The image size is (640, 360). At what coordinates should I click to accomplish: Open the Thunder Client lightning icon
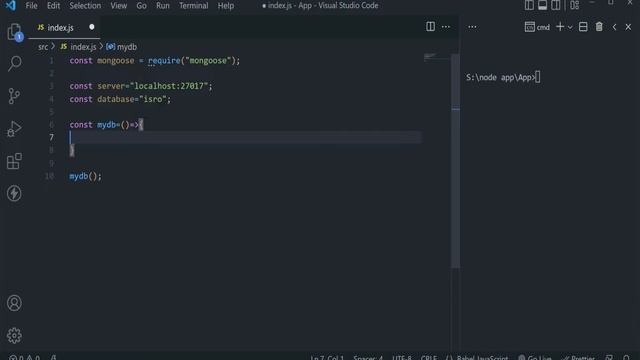tap(14, 193)
